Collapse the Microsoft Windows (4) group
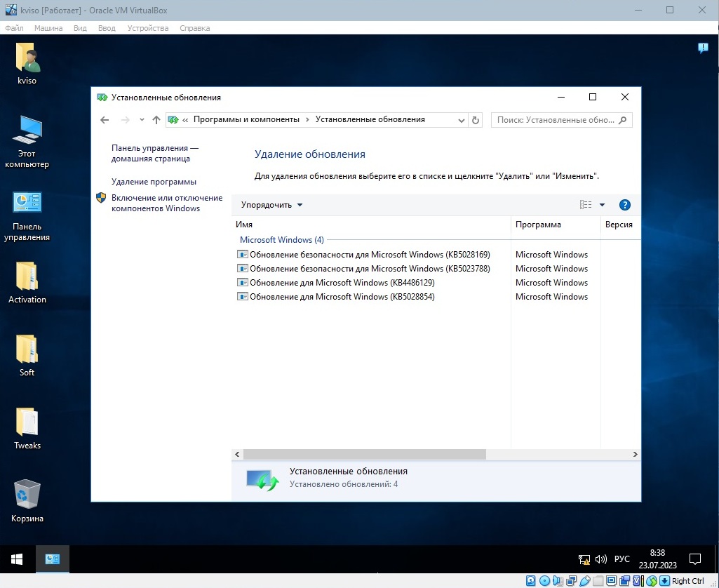This screenshot has height=588, width=719. 281,240
